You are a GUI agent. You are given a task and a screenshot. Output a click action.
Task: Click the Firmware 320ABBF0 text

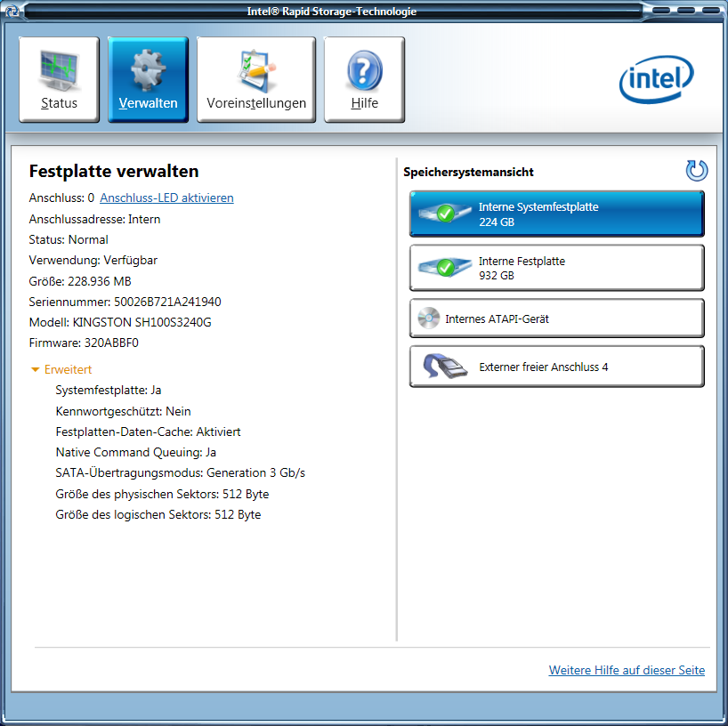tap(84, 343)
